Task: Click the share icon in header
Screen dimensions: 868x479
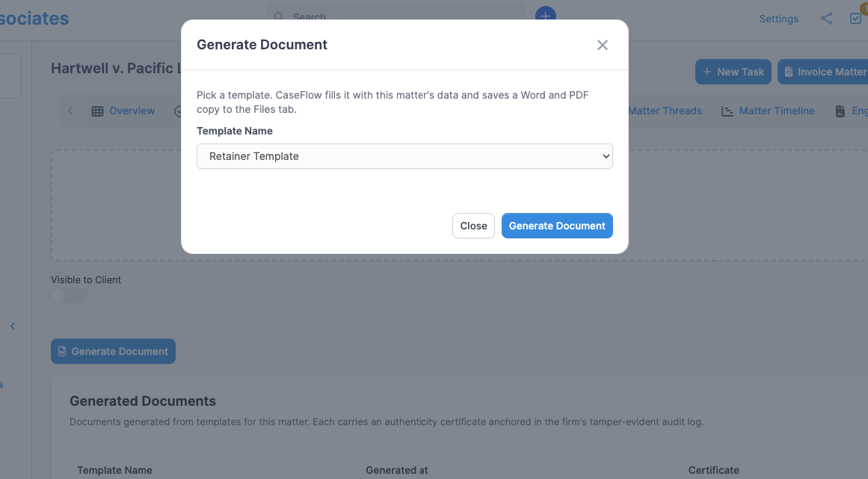Action: [x=826, y=19]
